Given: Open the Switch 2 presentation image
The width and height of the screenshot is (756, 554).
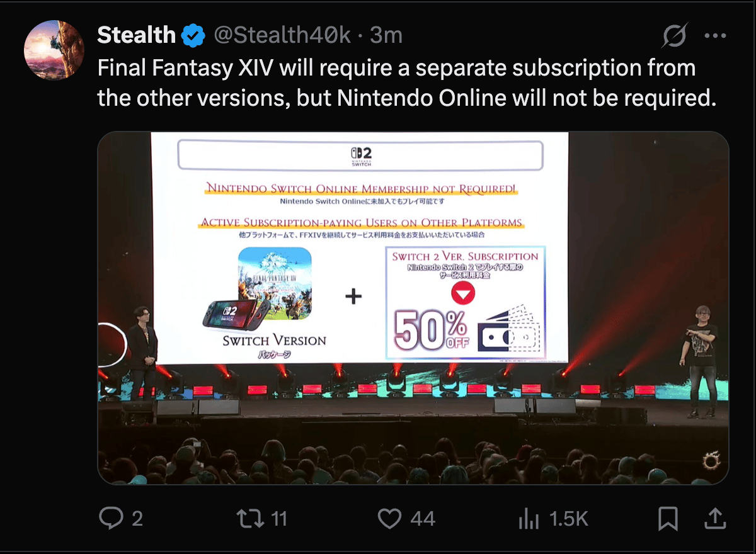Looking at the screenshot, I should tap(413, 308).
